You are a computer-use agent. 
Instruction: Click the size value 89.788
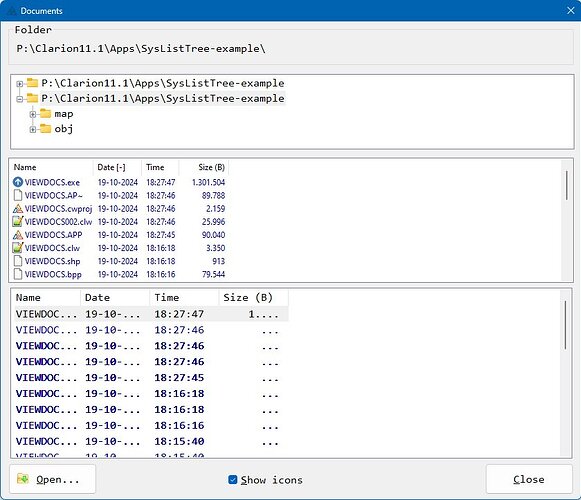(213, 195)
